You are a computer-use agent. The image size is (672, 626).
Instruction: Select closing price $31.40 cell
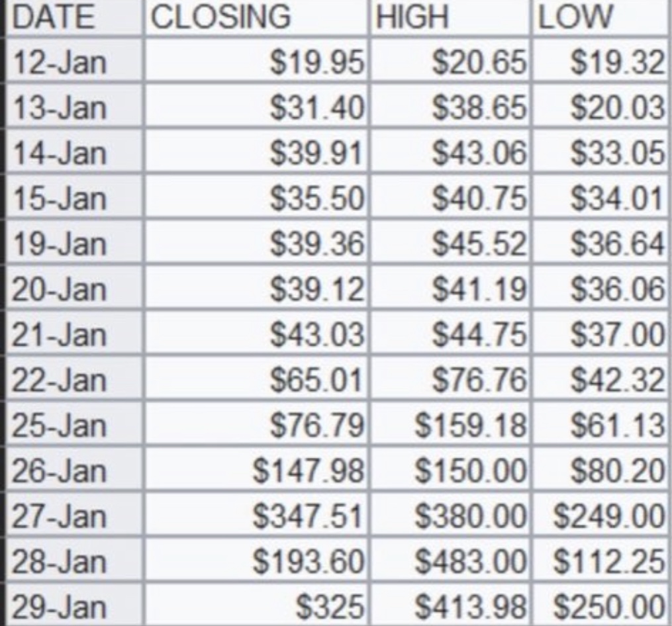[316, 109]
